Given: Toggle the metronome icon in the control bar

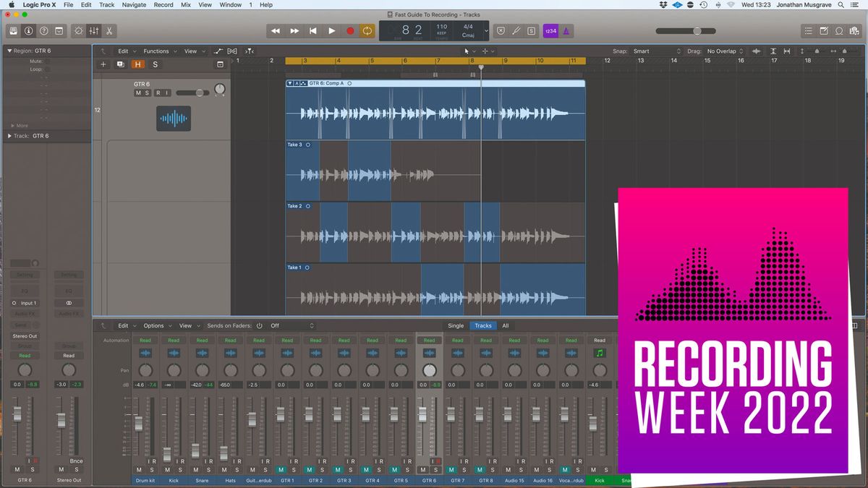Looking at the screenshot, I should [x=566, y=30].
